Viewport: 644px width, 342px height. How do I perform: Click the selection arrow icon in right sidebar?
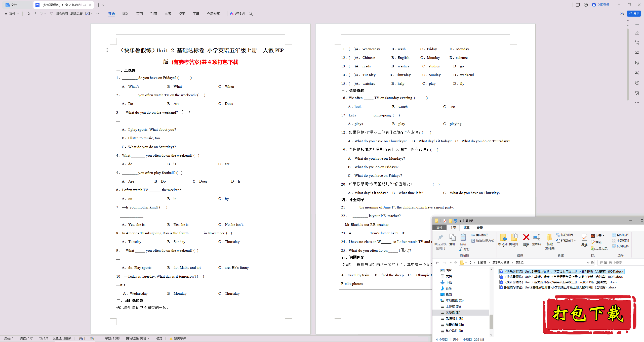click(637, 42)
